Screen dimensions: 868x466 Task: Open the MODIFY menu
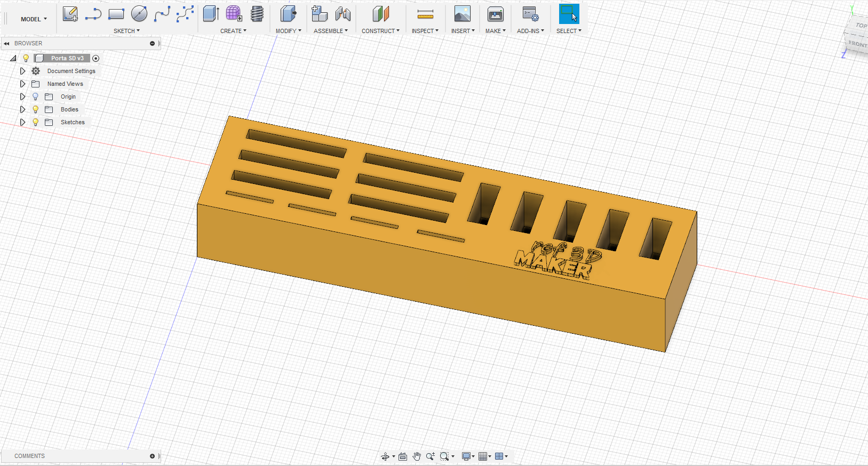coord(288,31)
